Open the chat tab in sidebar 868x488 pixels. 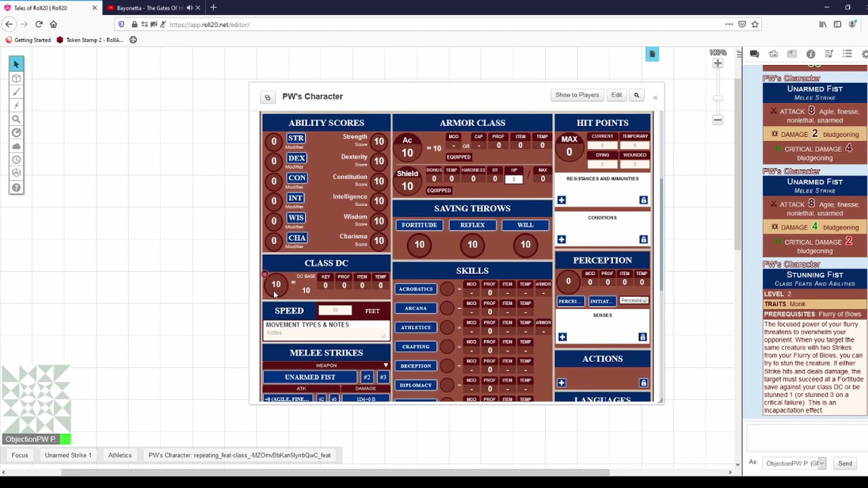[754, 54]
